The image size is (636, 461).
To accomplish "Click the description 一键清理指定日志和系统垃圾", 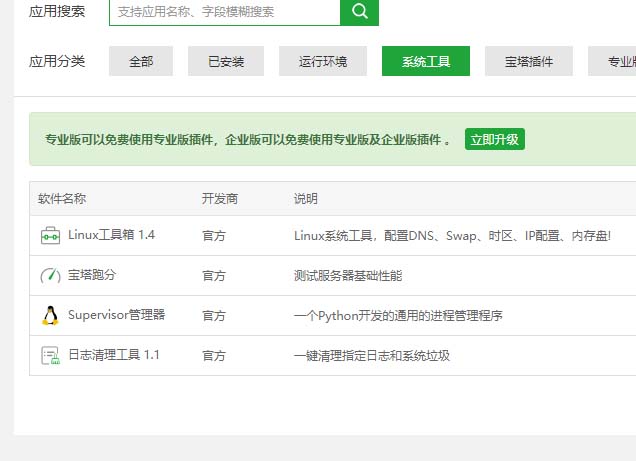I will (372, 356).
